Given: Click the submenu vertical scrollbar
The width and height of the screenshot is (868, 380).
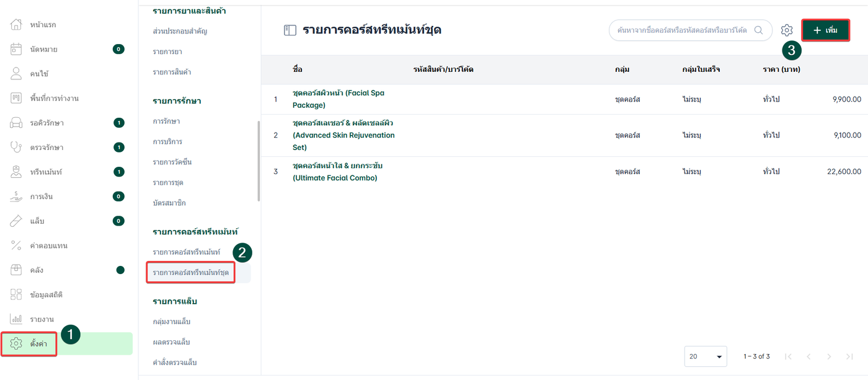Looking at the screenshot, I should [259, 161].
